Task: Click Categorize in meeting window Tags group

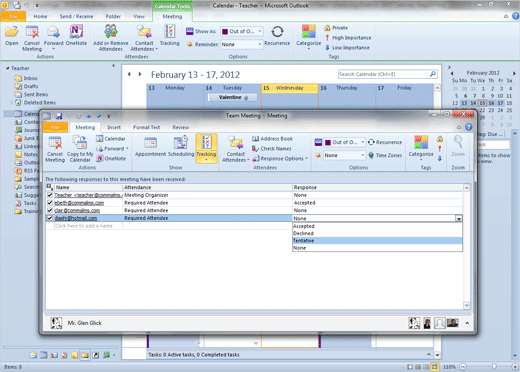Action: pyautogui.click(x=421, y=147)
